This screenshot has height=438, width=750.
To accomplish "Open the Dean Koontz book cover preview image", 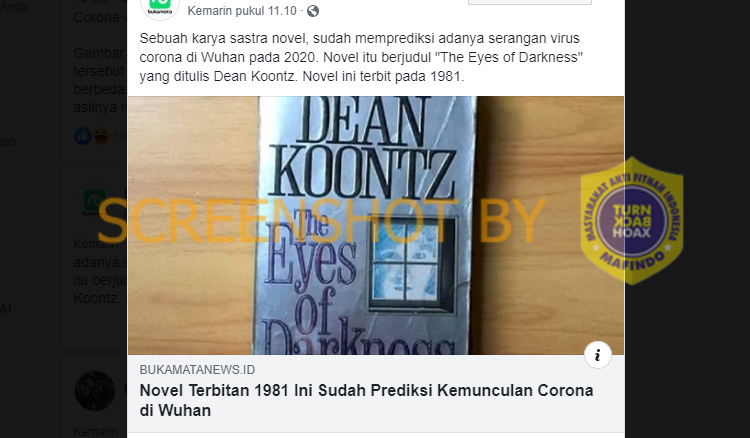I will pos(375,225).
